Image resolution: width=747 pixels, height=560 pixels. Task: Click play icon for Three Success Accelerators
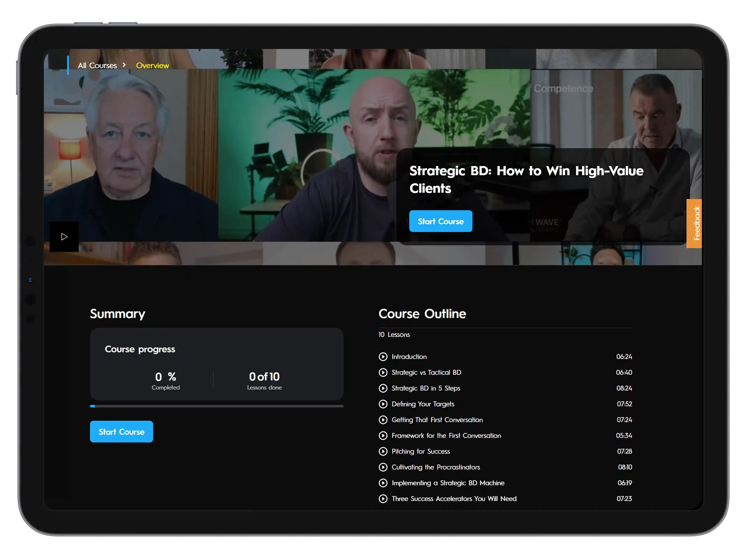[x=383, y=499]
